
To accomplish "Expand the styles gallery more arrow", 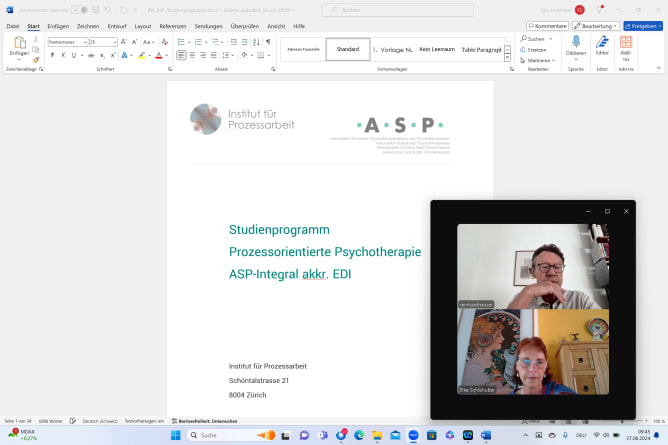I will 507,57.
